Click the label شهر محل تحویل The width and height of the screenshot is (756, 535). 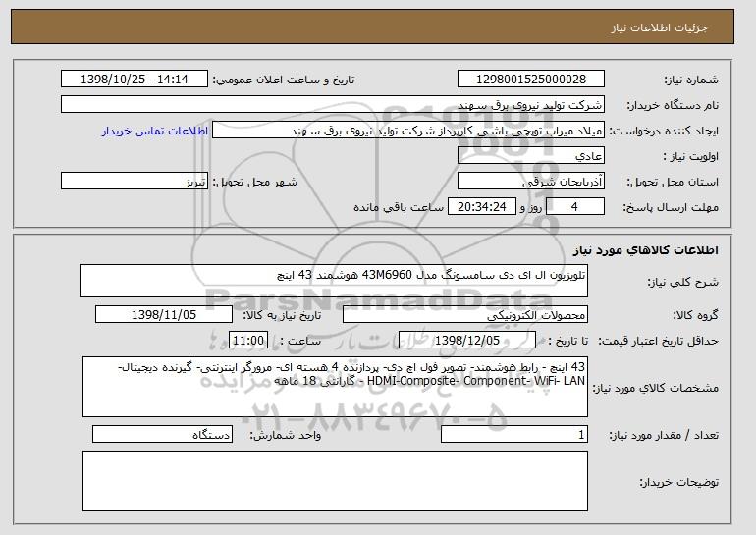255,183
